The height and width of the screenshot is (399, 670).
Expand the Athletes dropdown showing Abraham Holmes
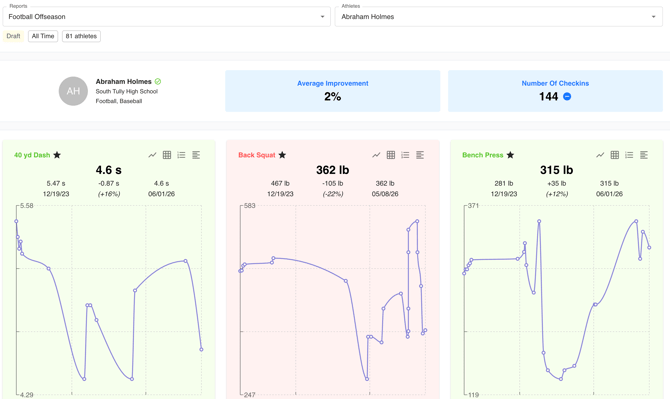[499, 17]
